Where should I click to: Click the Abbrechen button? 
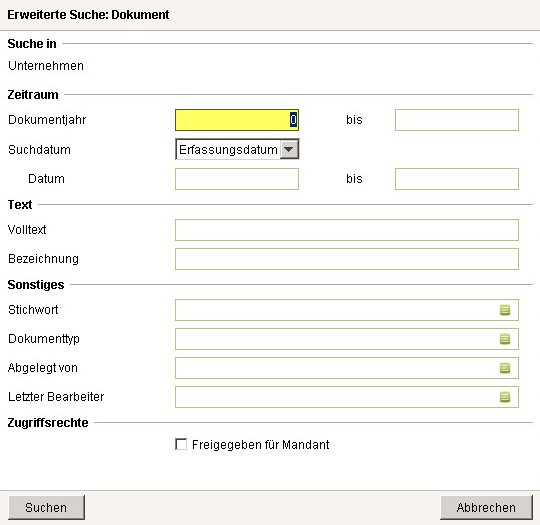point(486,507)
